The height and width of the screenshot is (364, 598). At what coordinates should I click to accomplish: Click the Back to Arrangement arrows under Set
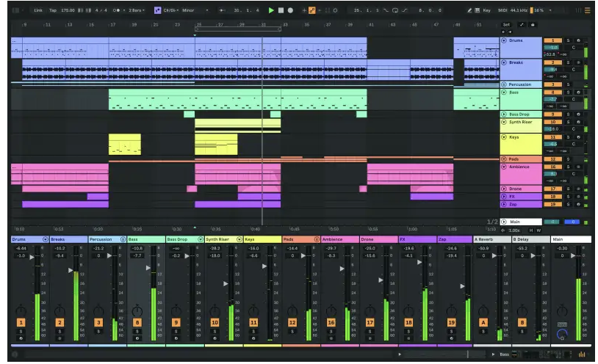pos(506,32)
